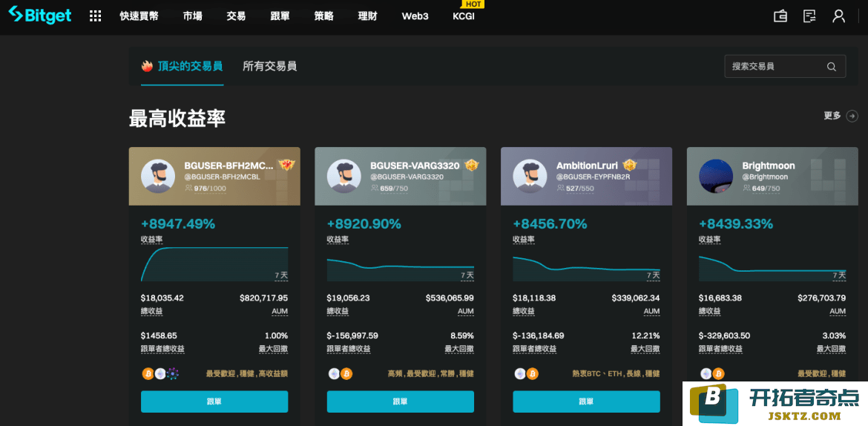Click the +8947.49% return chart
The image size is (868, 426).
[214, 263]
